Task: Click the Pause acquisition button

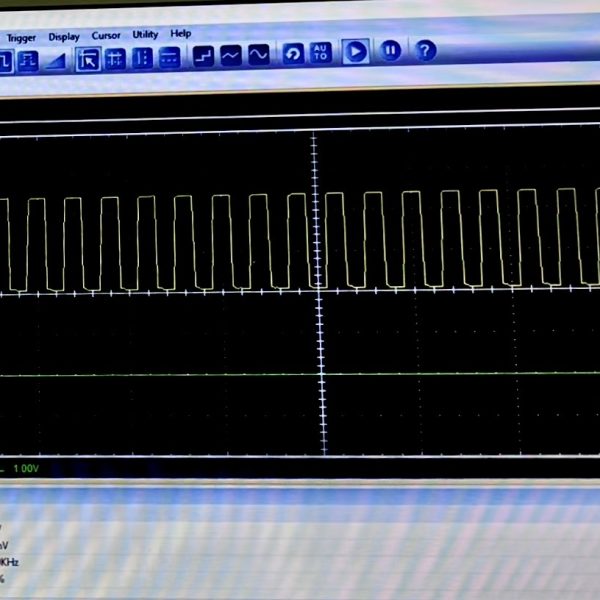Action: pyautogui.click(x=390, y=50)
